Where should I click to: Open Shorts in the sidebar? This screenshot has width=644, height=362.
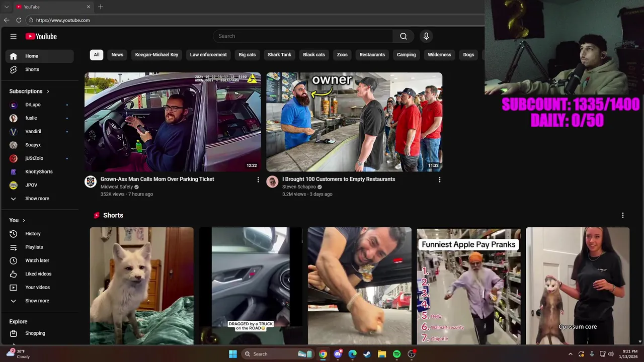(x=40, y=69)
